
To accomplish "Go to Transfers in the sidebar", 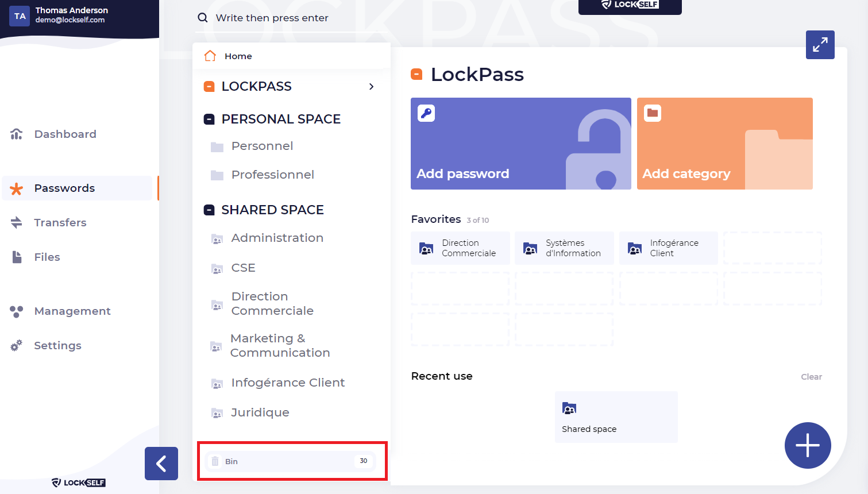I will click(x=60, y=222).
